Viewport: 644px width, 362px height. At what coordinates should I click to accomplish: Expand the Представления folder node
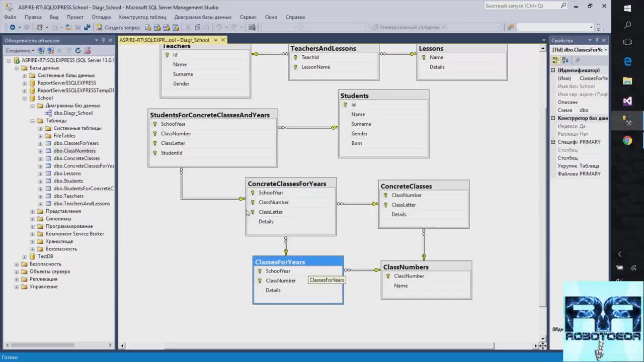pos(33,211)
